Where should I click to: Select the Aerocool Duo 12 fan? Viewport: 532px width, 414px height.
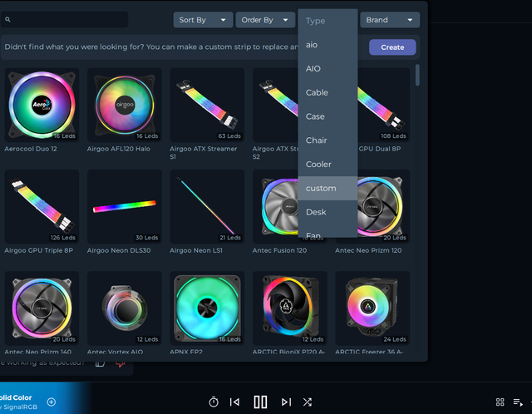click(42, 105)
